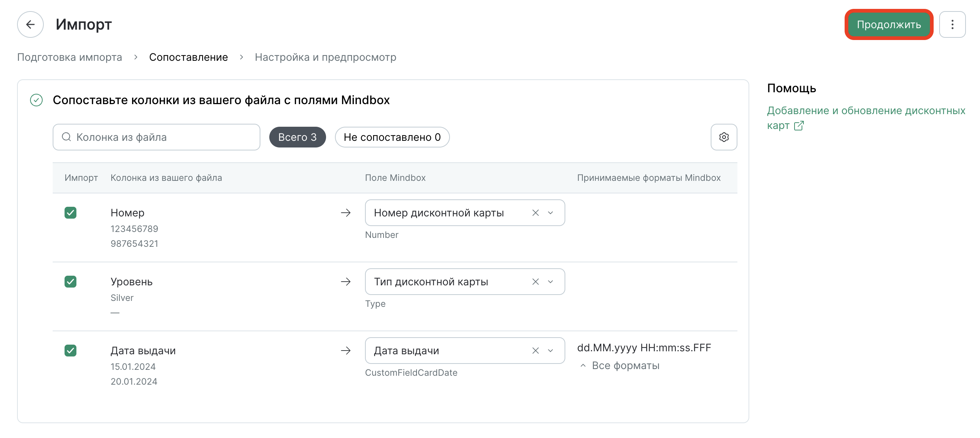Viewport: 980px width, 438px height.
Task: Toggle import checkbox for Дата выдачи column
Action: (x=70, y=351)
